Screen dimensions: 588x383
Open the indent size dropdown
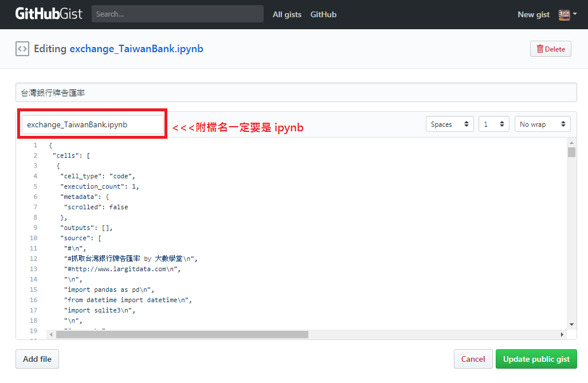493,124
